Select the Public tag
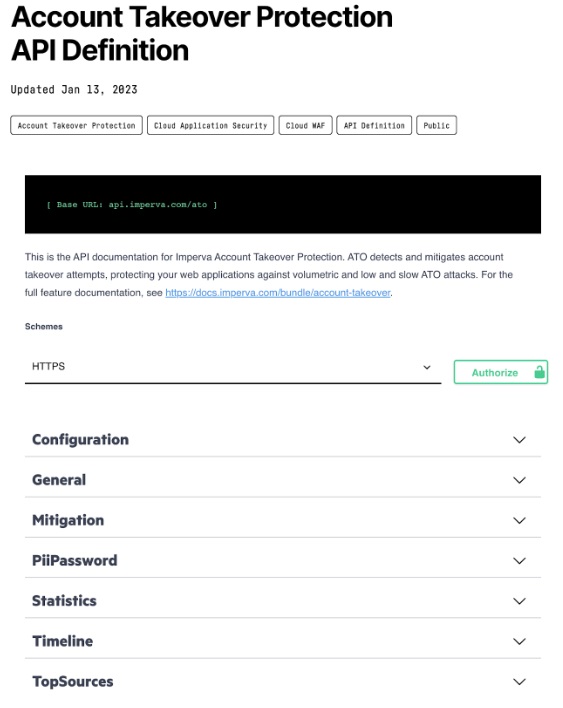Viewport: 563px width, 708px height. click(436, 126)
